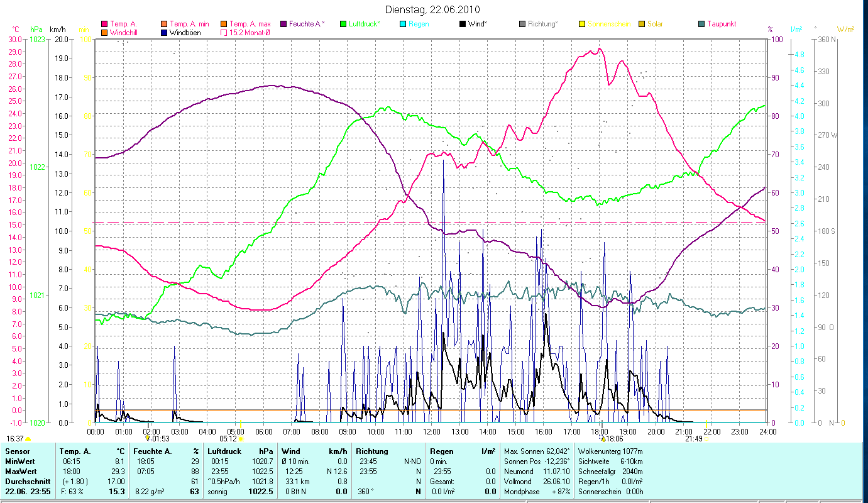This screenshot has height=503, width=868.
Task: Select the cyan Regen color swatch
Action: coord(403,24)
